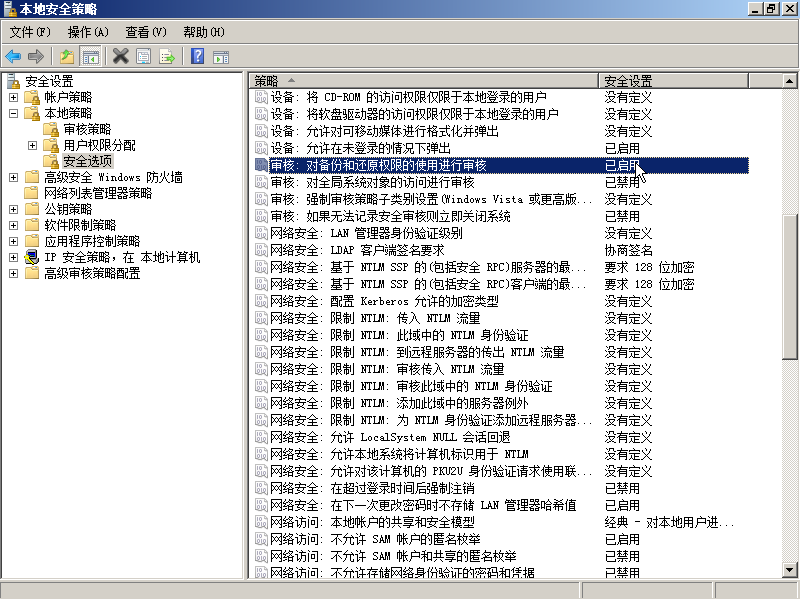Select 网络访问: 本地帐户的共享和安全模型
This screenshot has width=800, height=600.
click(372, 522)
